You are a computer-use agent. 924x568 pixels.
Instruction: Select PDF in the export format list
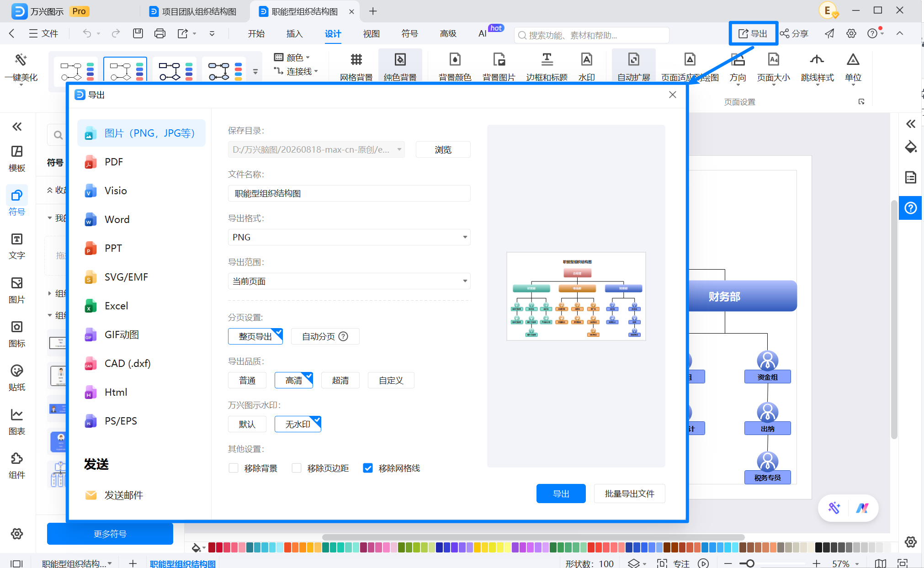[x=142, y=162]
